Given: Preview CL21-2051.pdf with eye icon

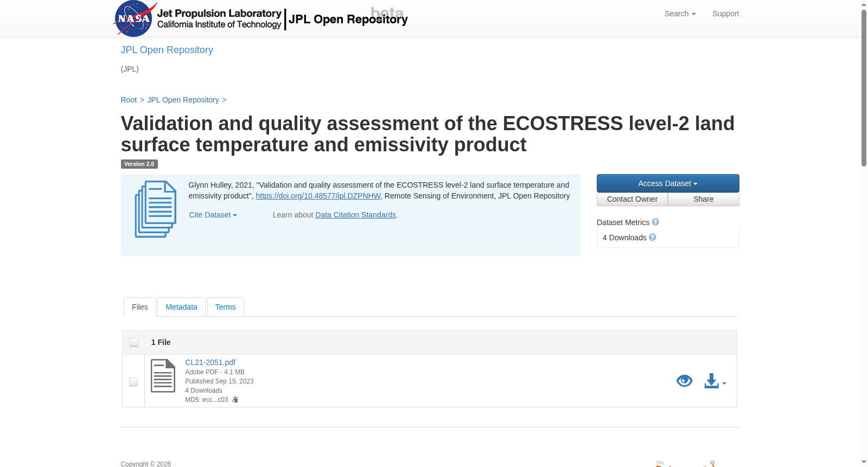Looking at the screenshot, I should (x=685, y=381).
